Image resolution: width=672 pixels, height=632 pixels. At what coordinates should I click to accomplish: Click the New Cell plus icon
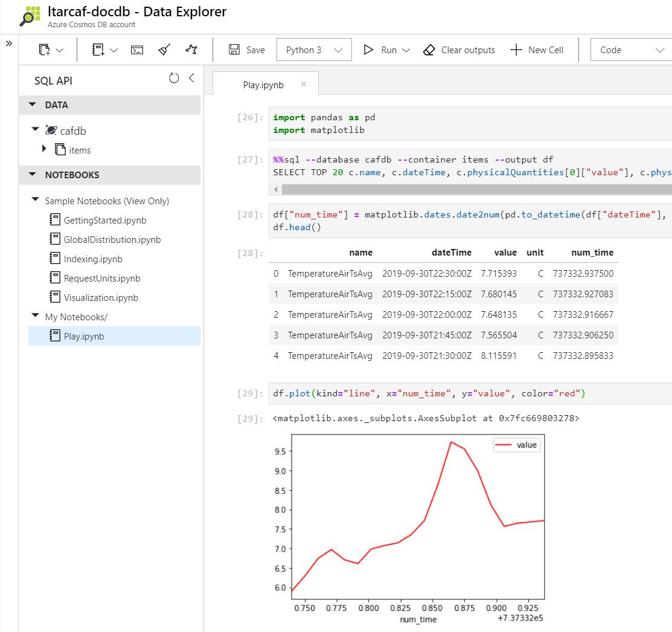[x=516, y=50]
